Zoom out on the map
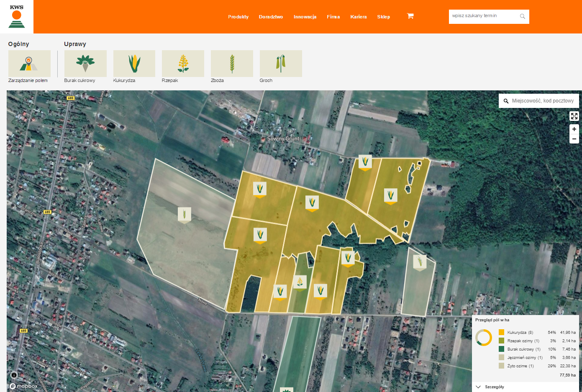This screenshot has width=582, height=392. [574, 139]
